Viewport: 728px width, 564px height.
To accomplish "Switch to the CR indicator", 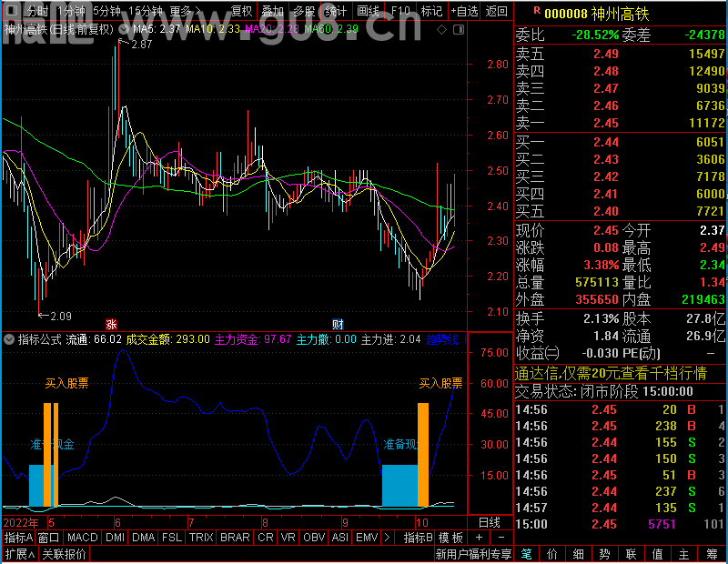I will tap(266, 538).
